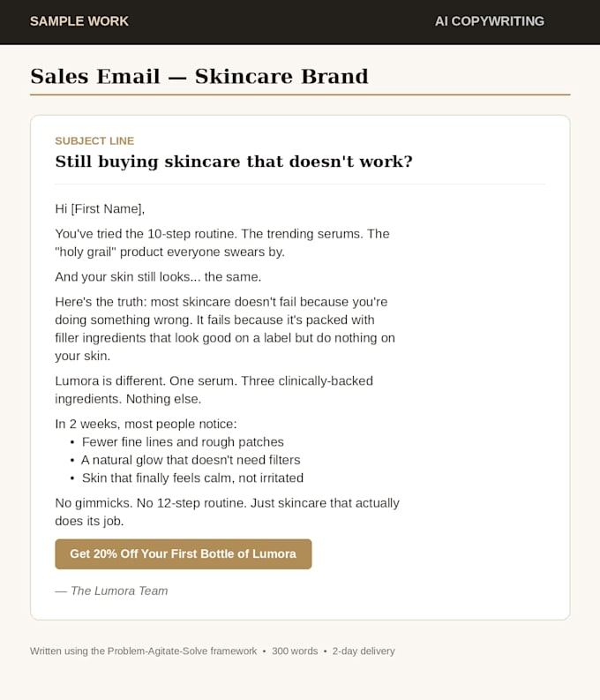Click the AI COPYWRITING header label
This screenshot has height=700, width=600.
490,21
